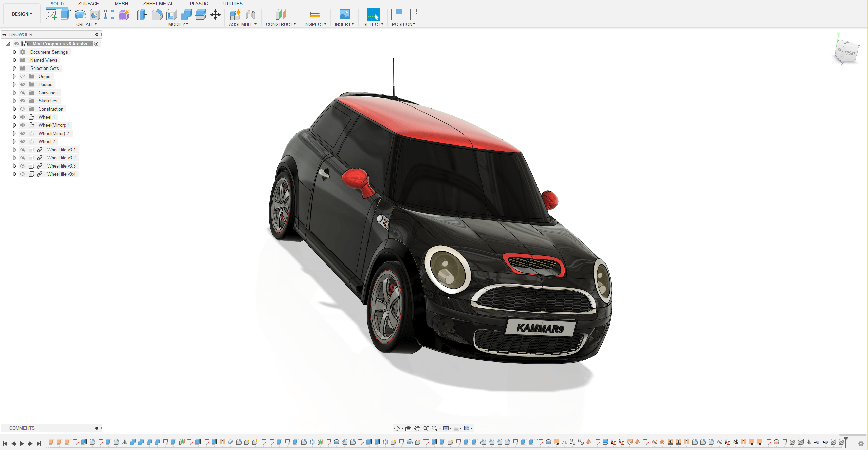Hide the Bodies folder
This screenshot has height=450, width=868.
click(23, 84)
